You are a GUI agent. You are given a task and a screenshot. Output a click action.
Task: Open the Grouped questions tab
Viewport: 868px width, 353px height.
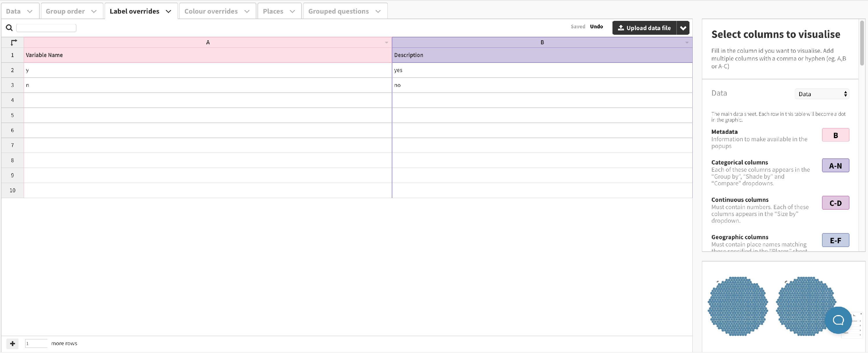(338, 12)
